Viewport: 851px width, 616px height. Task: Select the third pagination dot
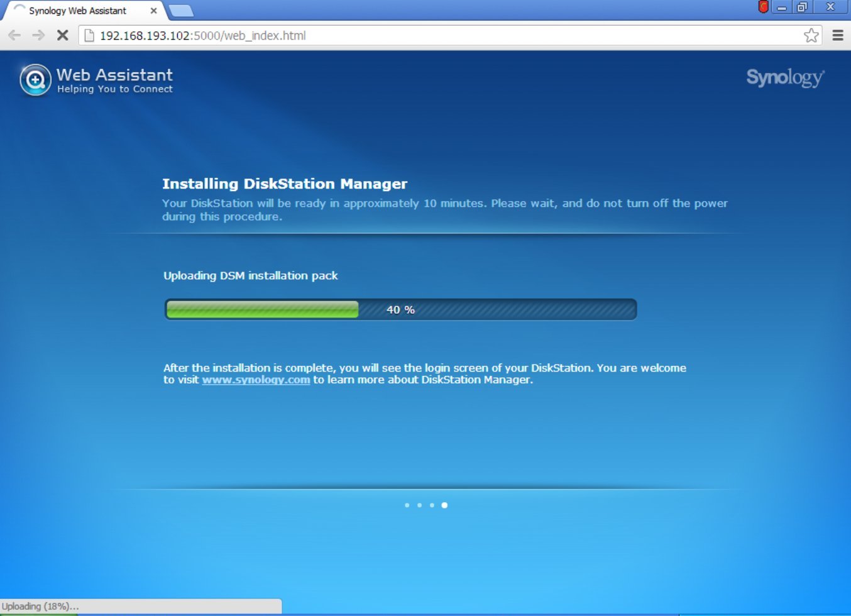(432, 505)
